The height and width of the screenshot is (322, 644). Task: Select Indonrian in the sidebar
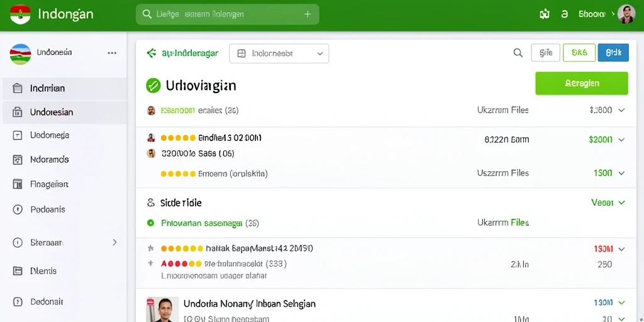tap(65, 88)
